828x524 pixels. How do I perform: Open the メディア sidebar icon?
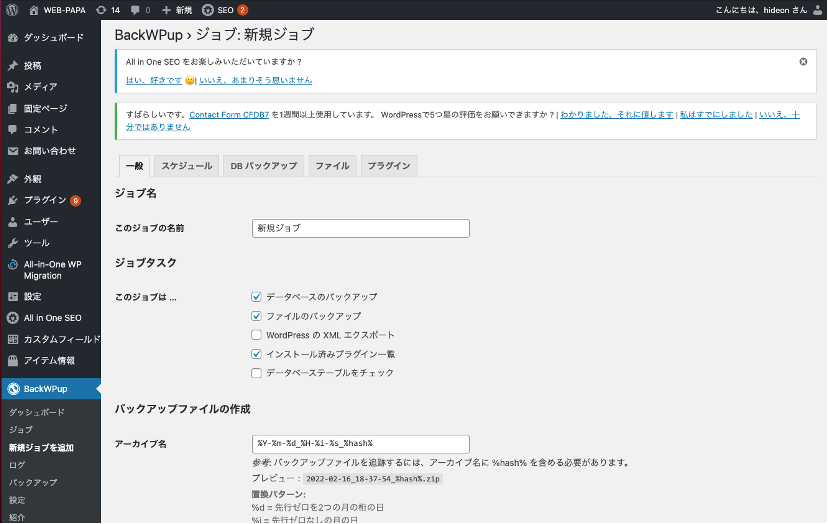12,86
